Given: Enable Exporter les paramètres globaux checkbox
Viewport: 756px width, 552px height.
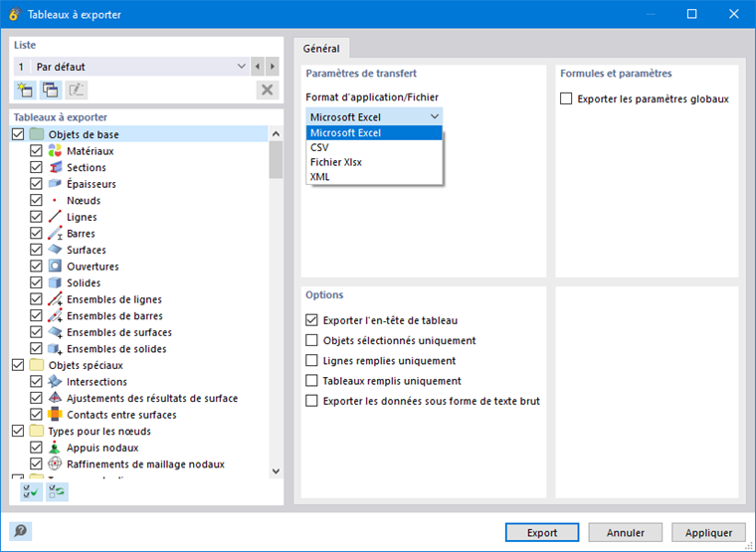Looking at the screenshot, I should point(567,99).
